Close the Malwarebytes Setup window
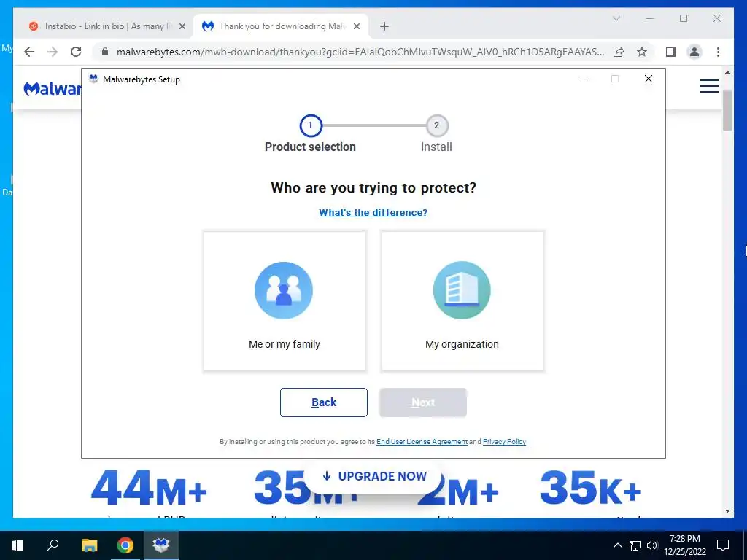The height and width of the screenshot is (560, 747). coord(648,79)
